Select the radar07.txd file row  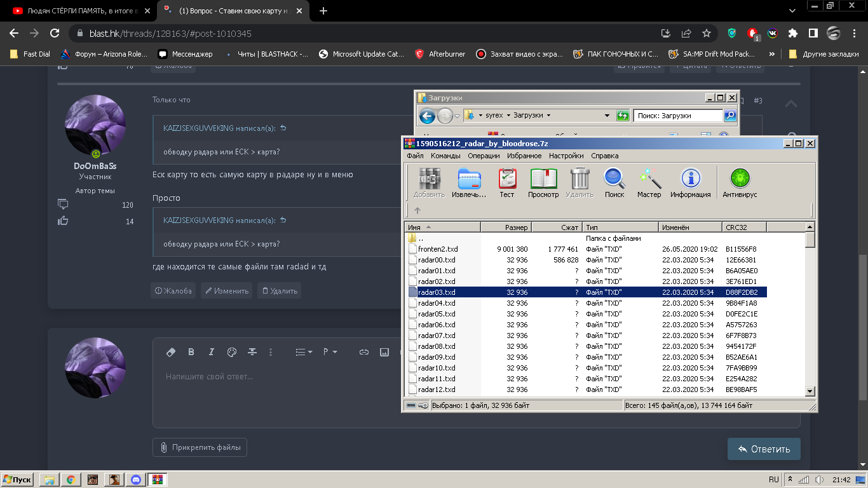pyautogui.click(x=587, y=335)
